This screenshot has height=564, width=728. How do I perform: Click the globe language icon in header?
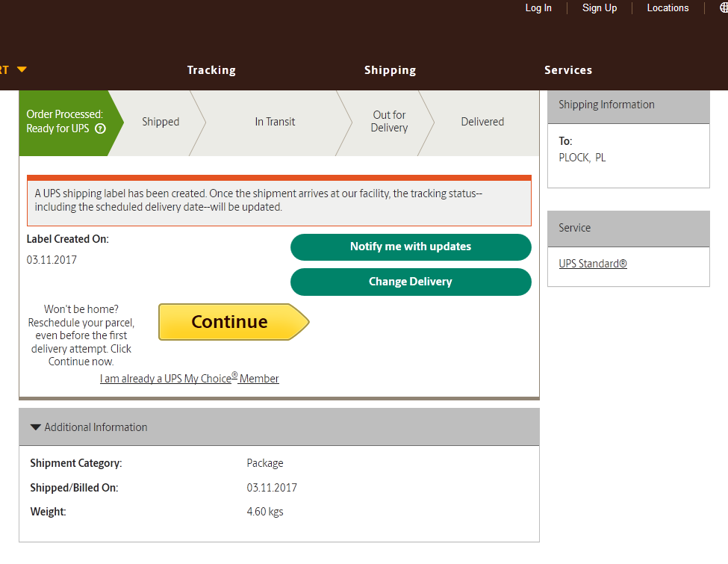coord(724,8)
